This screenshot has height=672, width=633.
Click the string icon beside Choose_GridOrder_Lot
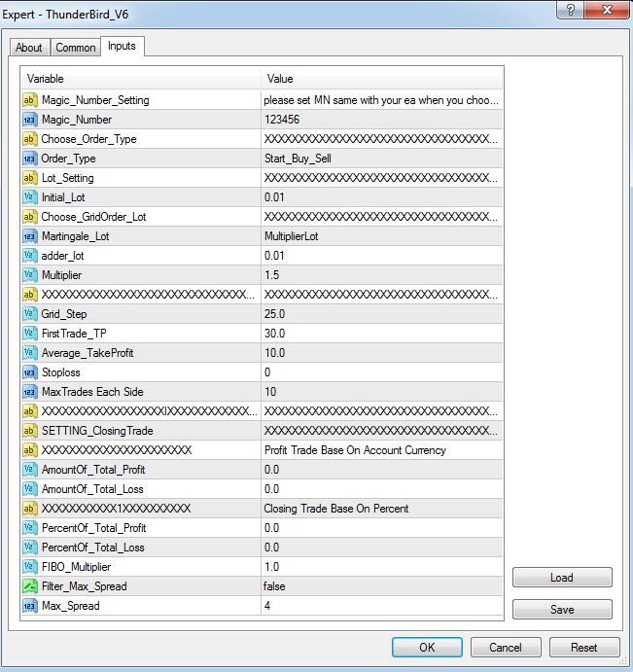click(x=29, y=217)
